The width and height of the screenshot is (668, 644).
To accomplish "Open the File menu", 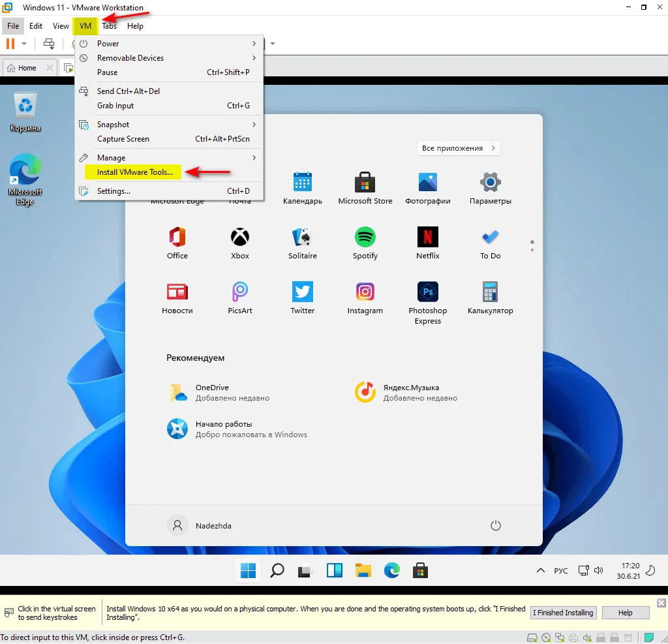I will tap(13, 26).
